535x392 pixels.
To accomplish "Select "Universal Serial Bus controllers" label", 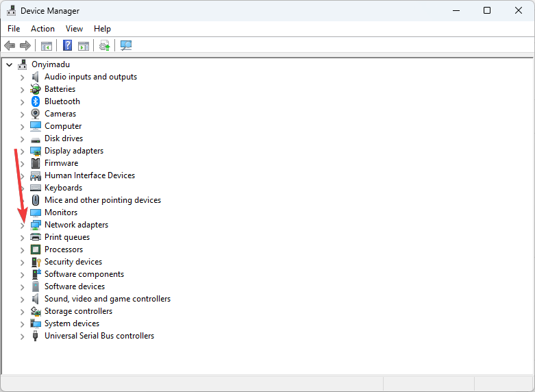I will pos(99,336).
